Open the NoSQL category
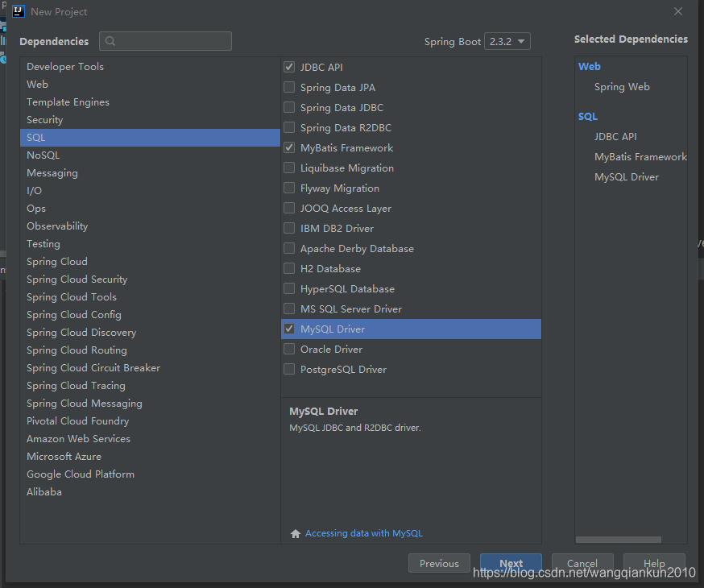This screenshot has width=704, height=588. [150, 155]
